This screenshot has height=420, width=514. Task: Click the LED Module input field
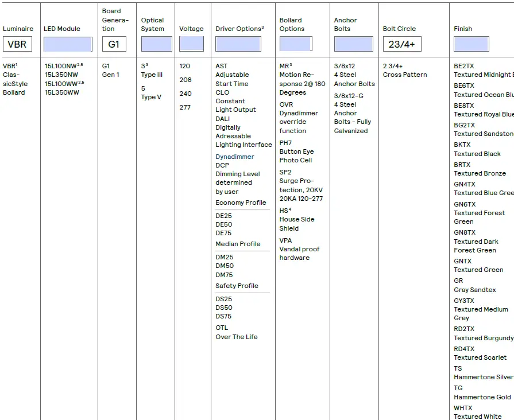(68, 44)
